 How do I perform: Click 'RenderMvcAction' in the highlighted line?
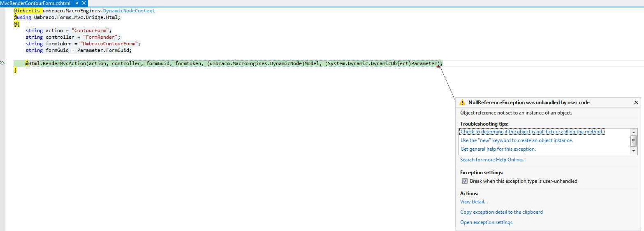pyautogui.click(x=64, y=63)
